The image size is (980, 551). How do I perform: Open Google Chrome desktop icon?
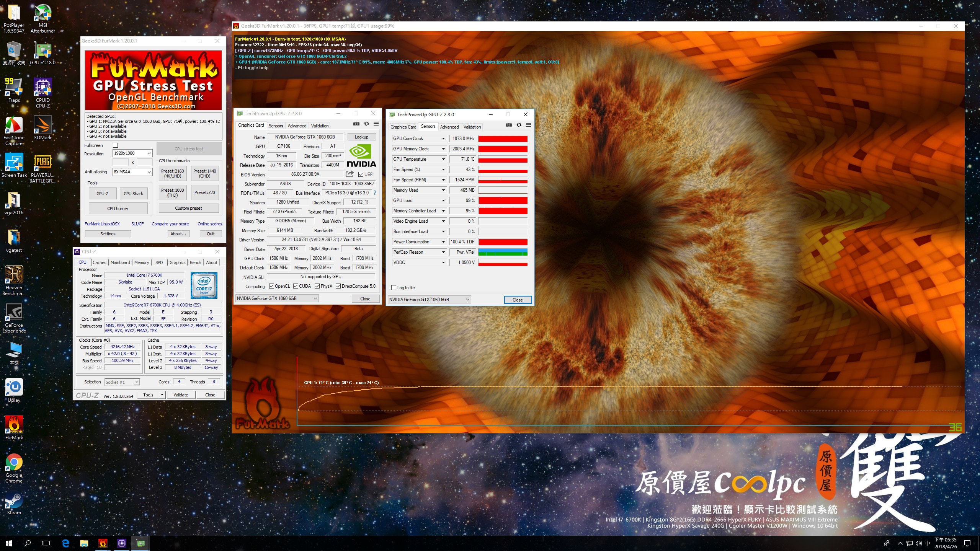pyautogui.click(x=14, y=469)
